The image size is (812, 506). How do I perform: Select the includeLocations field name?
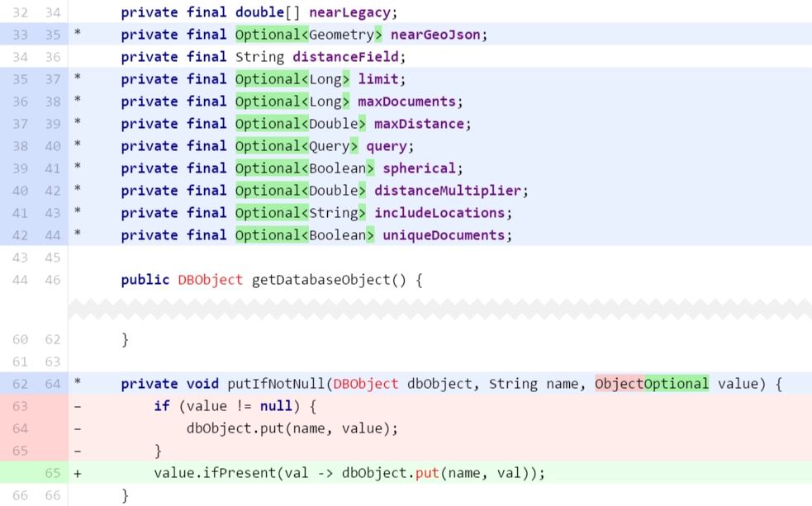pyautogui.click(x=439, y=213)
